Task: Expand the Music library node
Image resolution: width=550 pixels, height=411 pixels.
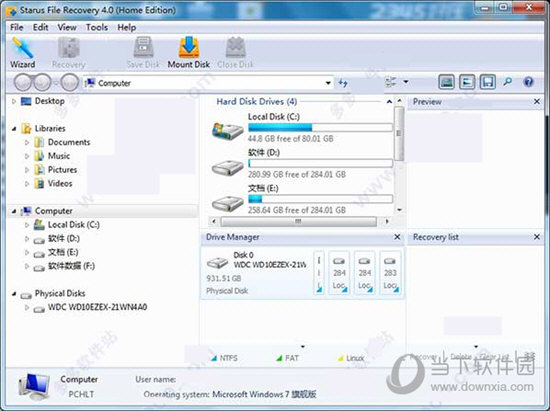Action: pyautogui.click(x=27, y=156)
